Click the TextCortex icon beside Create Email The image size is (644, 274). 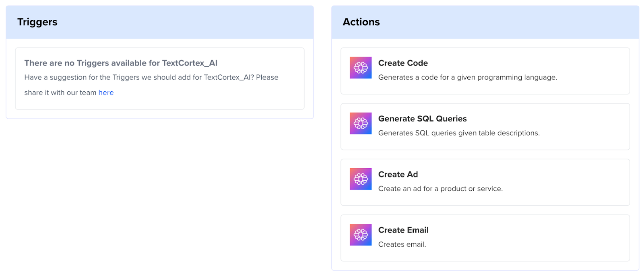[x=361, y=235]
